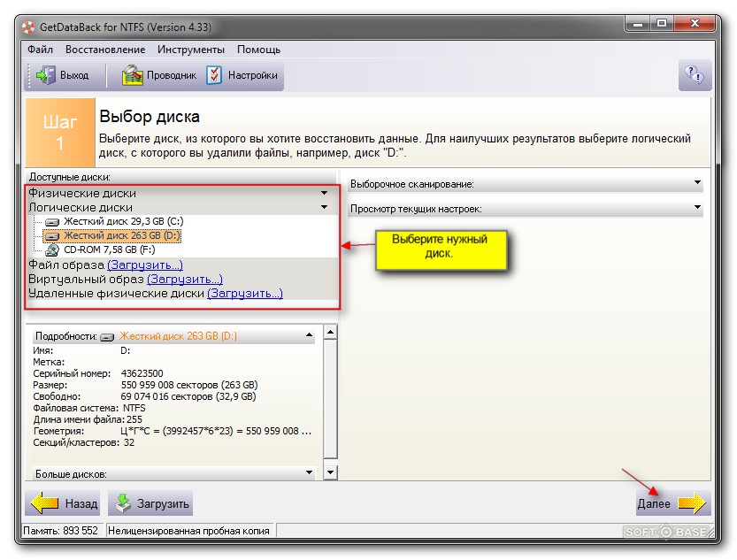The width and height of the screenshot is (737, 560).
Task: Click the 69 074 016 секторов free value
Action: coord(188,396)
